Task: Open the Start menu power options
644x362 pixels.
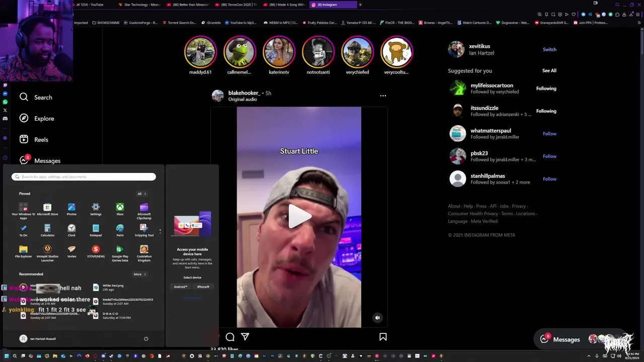Action: point(146,338)
